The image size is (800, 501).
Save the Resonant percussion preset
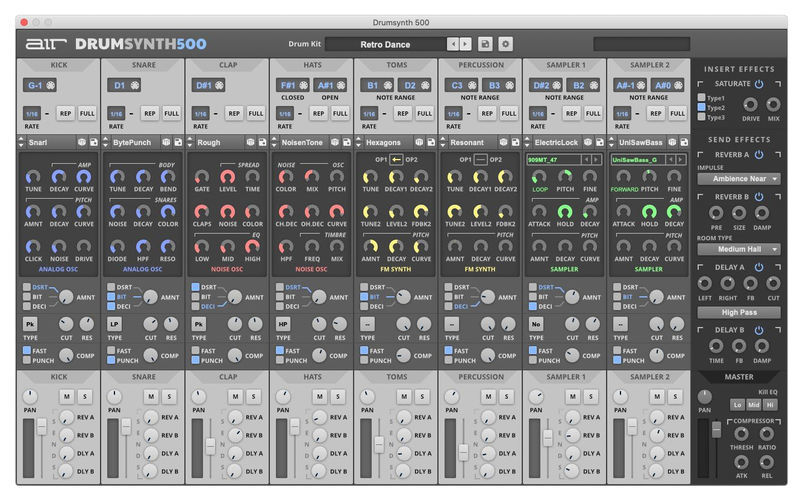515,142
